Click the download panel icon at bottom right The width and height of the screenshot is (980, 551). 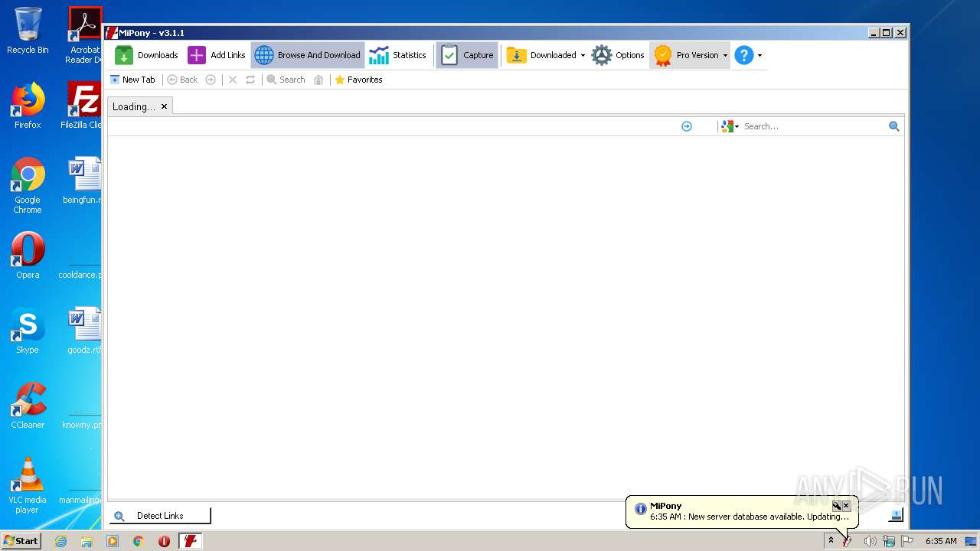896,515
